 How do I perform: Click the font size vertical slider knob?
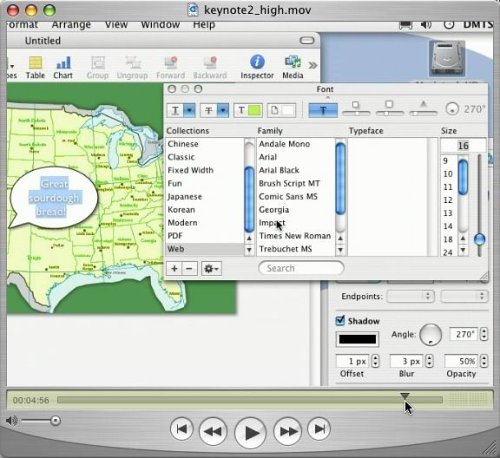click(480, 239)
